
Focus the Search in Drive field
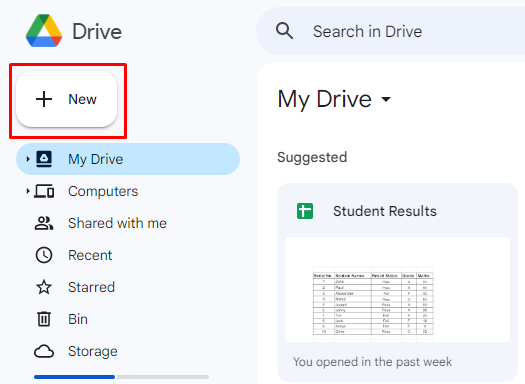coord(390,31)
